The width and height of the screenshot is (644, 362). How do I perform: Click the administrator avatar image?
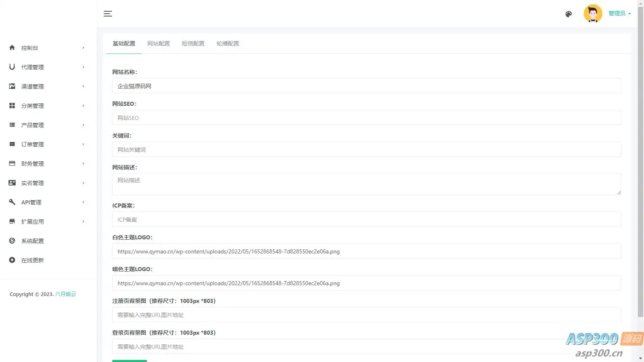[593, 14]
